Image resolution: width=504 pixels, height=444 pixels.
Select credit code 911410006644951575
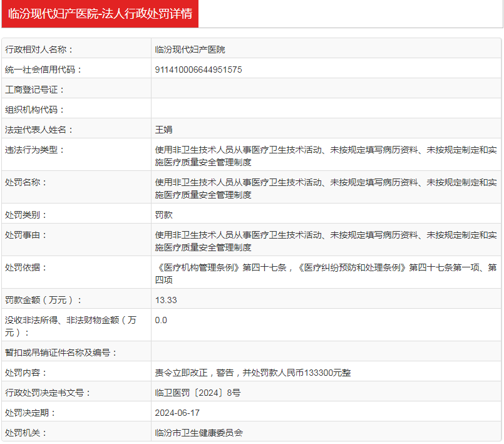click(198, 70)
